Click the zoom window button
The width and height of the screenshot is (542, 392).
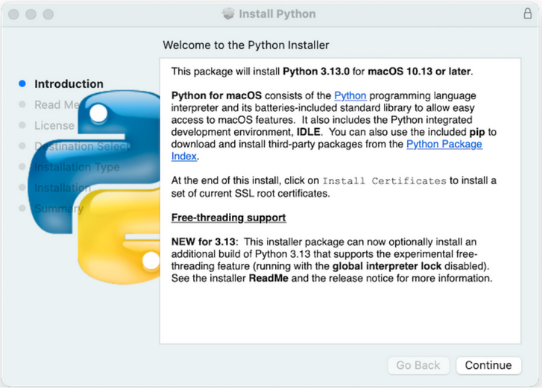tap(48, 14)
